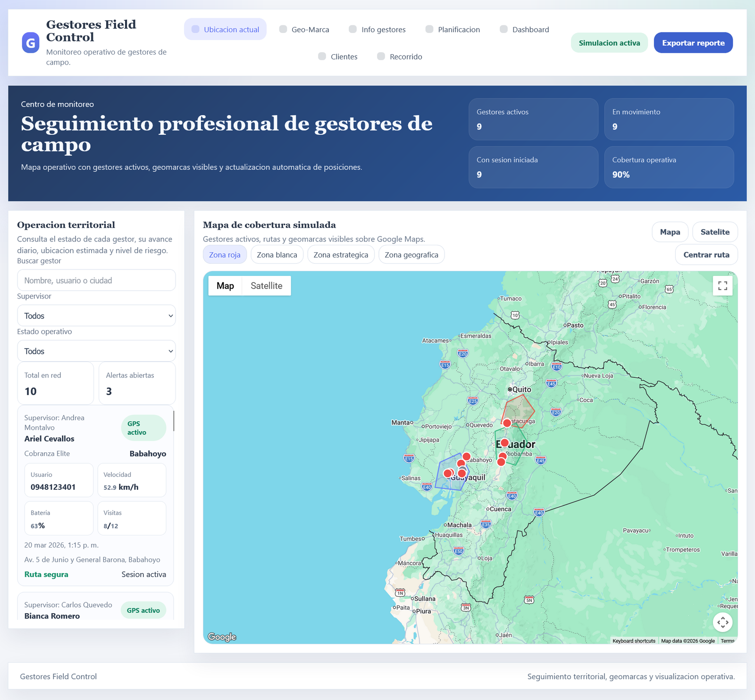Viewport: 755px width, 700px height.
Task: Click the gestor search input field
Action: point(96,280)
